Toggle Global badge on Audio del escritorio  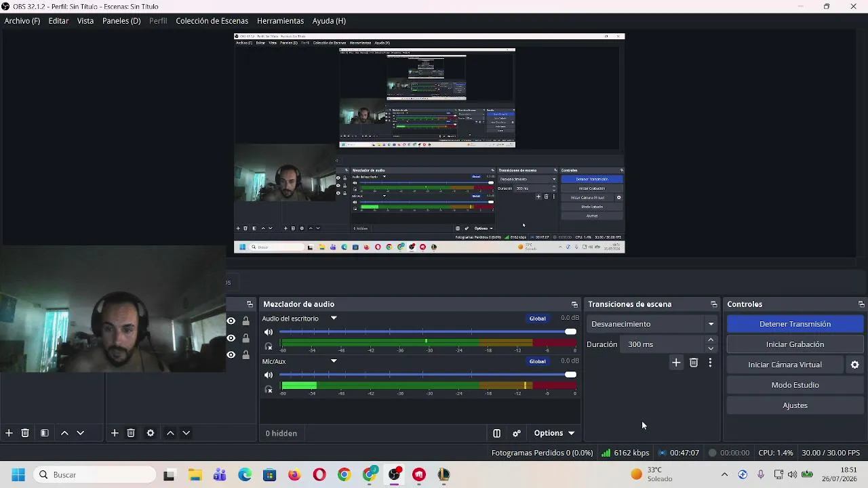[538, 319]
